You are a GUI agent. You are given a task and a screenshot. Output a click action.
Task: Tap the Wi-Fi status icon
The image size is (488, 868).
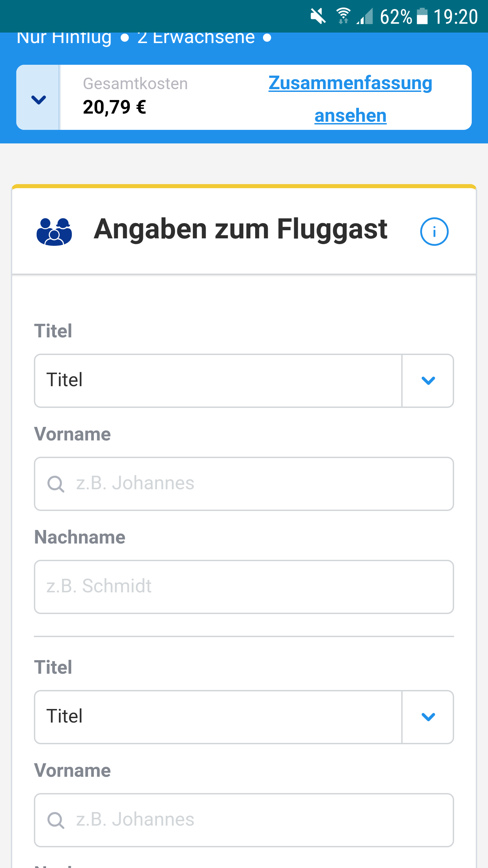click(343, 16)
